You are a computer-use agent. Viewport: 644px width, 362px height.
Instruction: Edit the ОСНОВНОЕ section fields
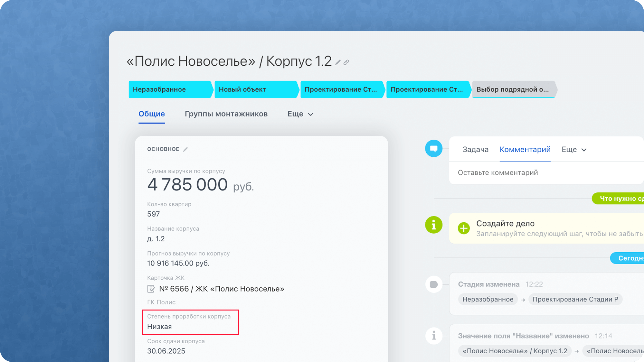(x=186, y=149)
